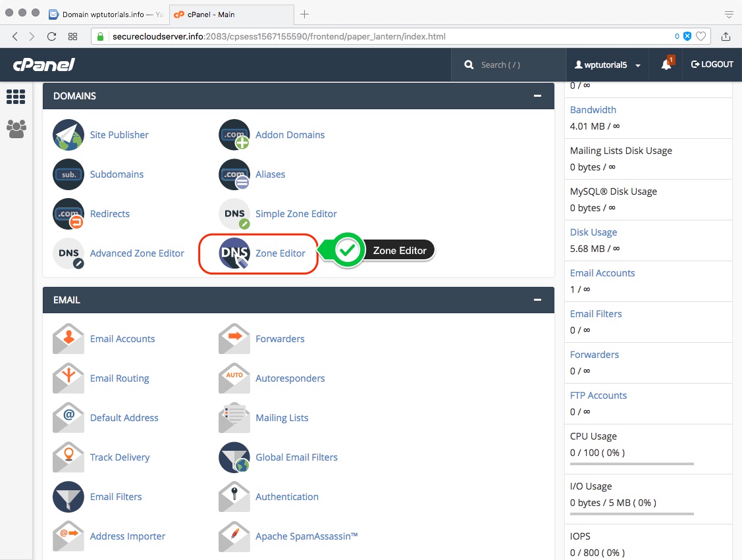
Task: Click the I/O Usage progress bar
Action: 632,514
